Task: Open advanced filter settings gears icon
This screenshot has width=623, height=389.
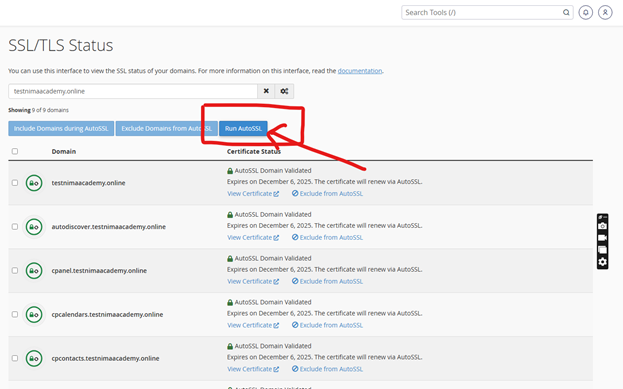Action: pyautogui.click(x=284, y=91)
